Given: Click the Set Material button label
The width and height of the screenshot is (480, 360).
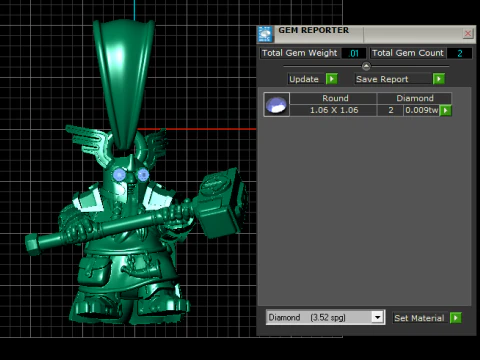Looking at the screenshot, I should click(420, 318).
